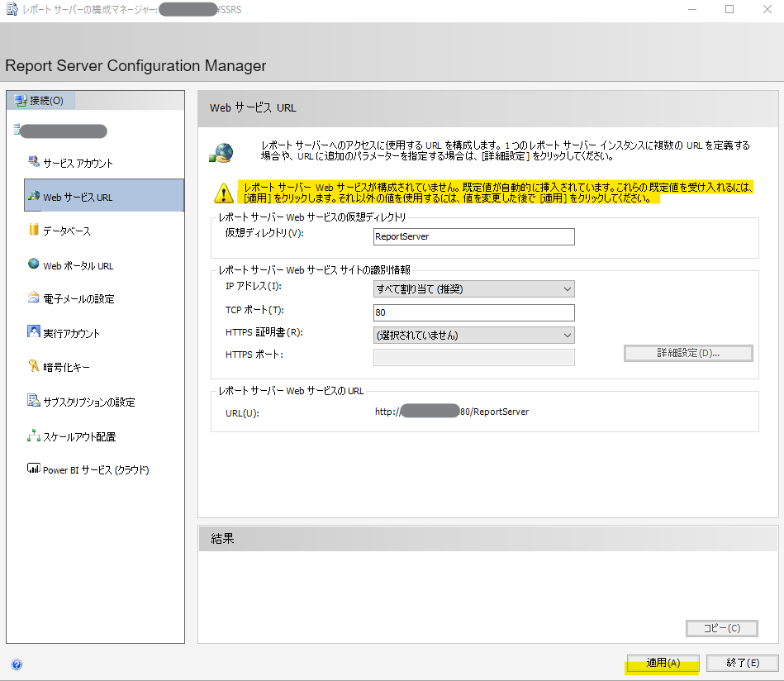Click the Service Account key icon
This screenshot has height=681, width=784.
click(x=34, y=162)
